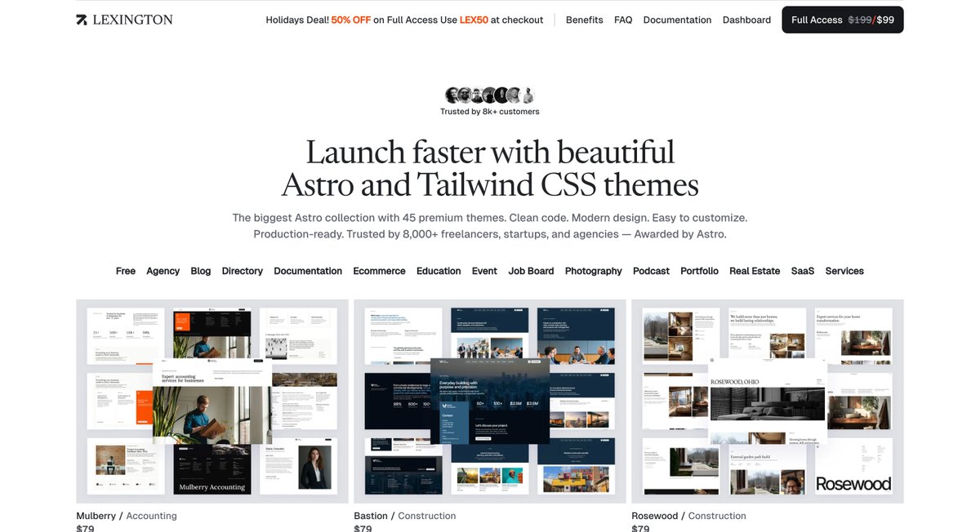Show Podcast themes
The height and width of the screenshot is (532, 980).
(x=651, y=271)
